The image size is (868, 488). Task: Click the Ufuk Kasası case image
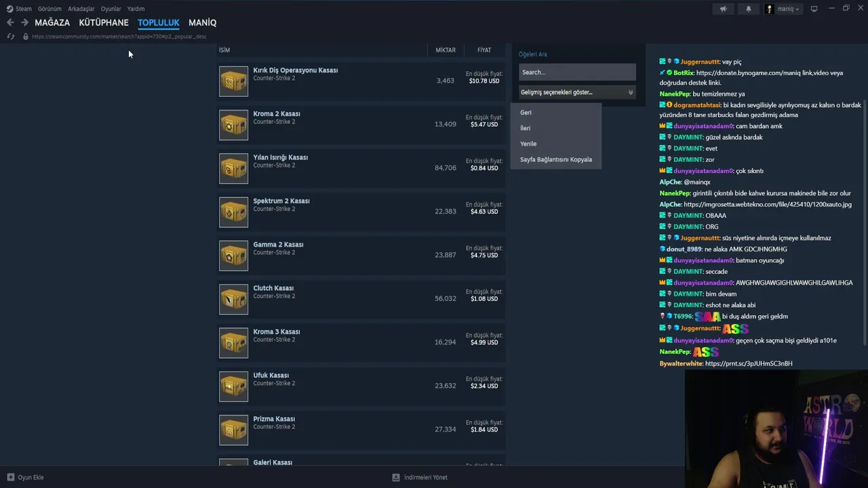point(233,386)
